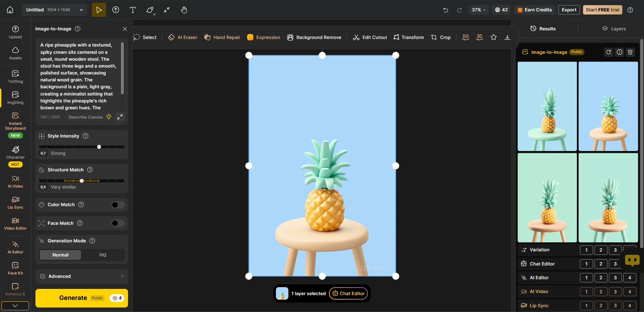Viewport: 644px width, 312px height.
Task: Open the first result thumbnail with green stool
Action: 547,106
